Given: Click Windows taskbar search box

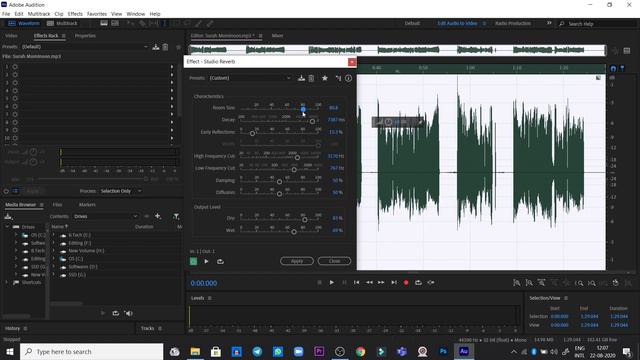Looking at the screenshot, I should (91, 351).
